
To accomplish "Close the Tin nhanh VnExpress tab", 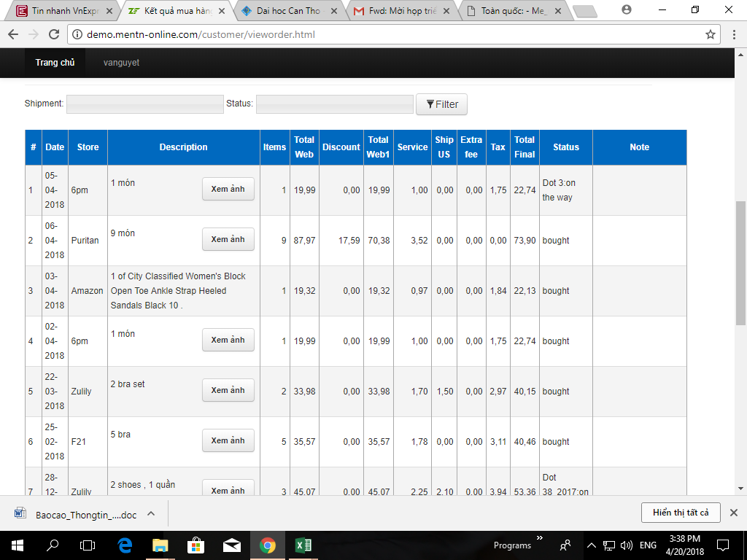I will (x=109, y=11).
